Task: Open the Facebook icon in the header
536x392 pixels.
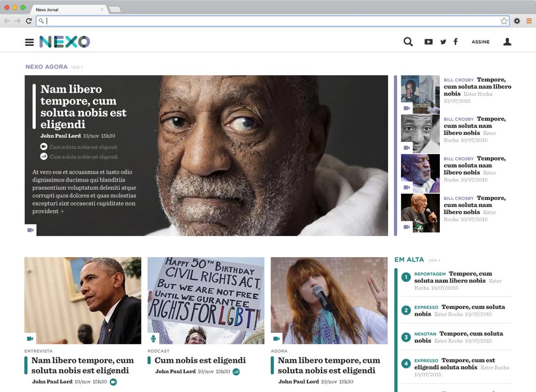Action: [x=455, y=42]
